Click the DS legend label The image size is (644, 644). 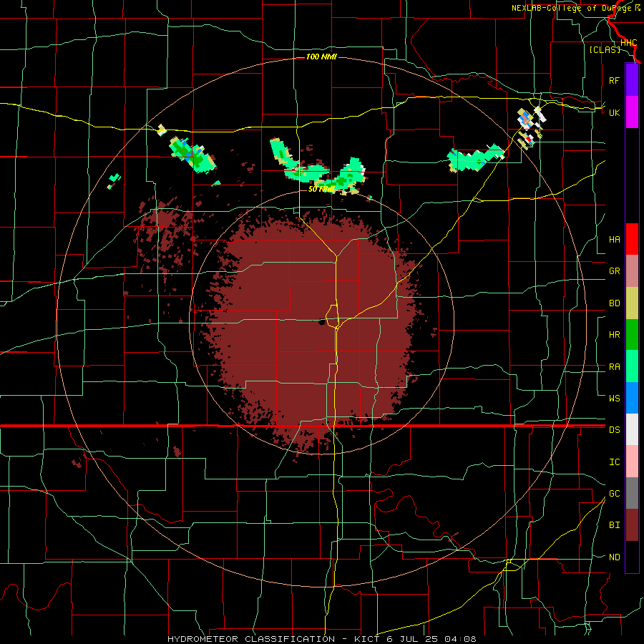pyautogui.click(x=614, y=430)
